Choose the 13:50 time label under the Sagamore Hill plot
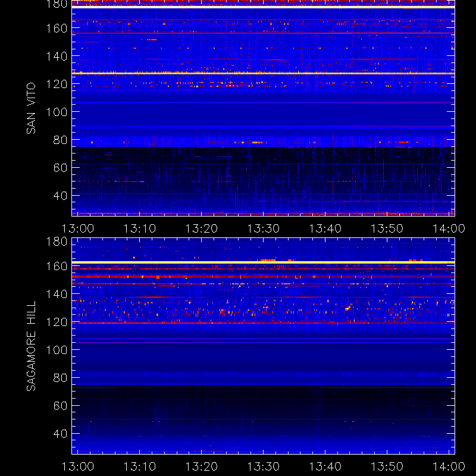The image size is (476, 476). (x=387, y=466)
